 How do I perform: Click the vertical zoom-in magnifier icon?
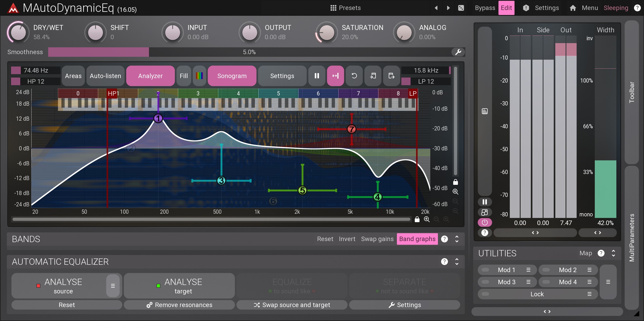pyautogui.click(x=456, y=192)
